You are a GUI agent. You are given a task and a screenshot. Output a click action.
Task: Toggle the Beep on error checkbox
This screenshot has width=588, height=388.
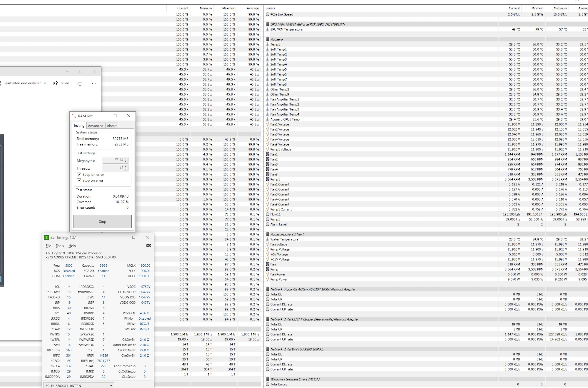coord(79,175)
